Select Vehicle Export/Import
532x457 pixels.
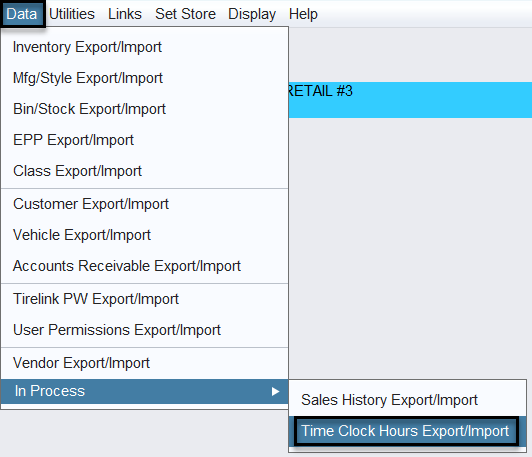click(145, 235)
